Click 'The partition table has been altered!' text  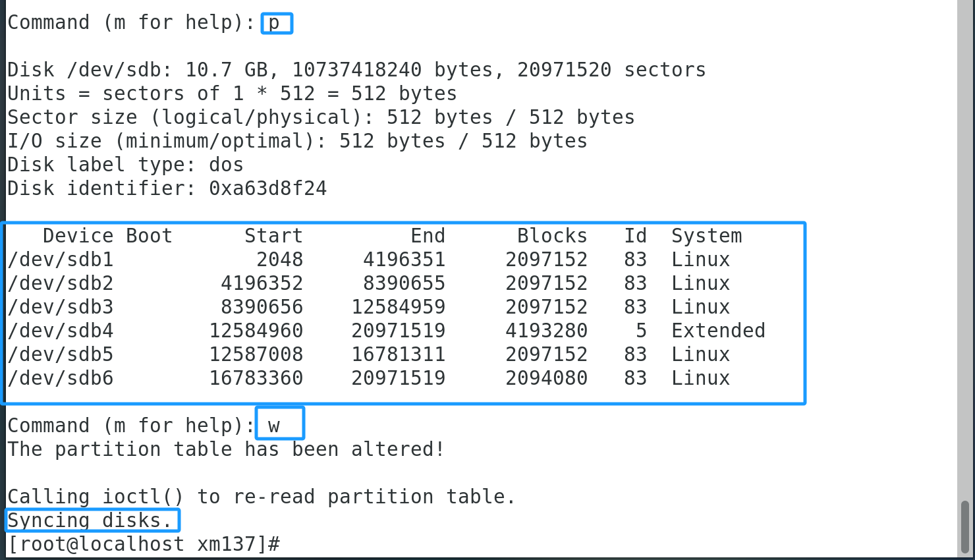(226, 449)
